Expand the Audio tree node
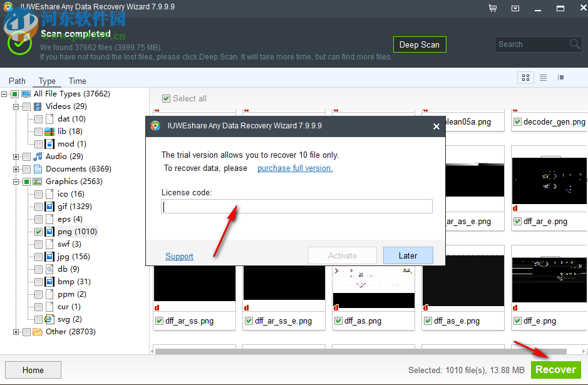Screen dimensions: 588x385 [x=16, y=157]
